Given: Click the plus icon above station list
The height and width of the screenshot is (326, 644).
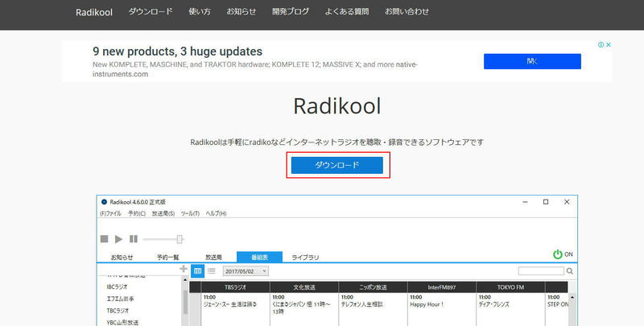Looking at the screenshot, I should 184,269.
